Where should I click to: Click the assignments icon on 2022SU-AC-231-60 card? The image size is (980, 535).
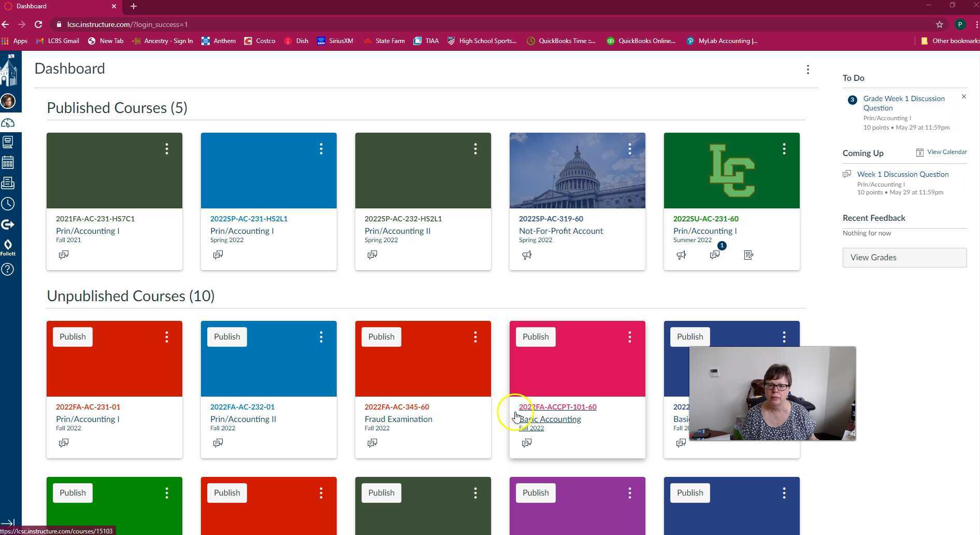tap(748, 255)
